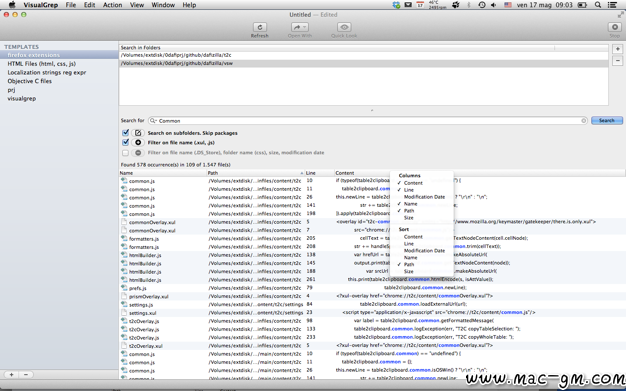Click the plus button to add search folder
Image resolution: width=626 pixels, height=391 pixels.
(617, 49)
